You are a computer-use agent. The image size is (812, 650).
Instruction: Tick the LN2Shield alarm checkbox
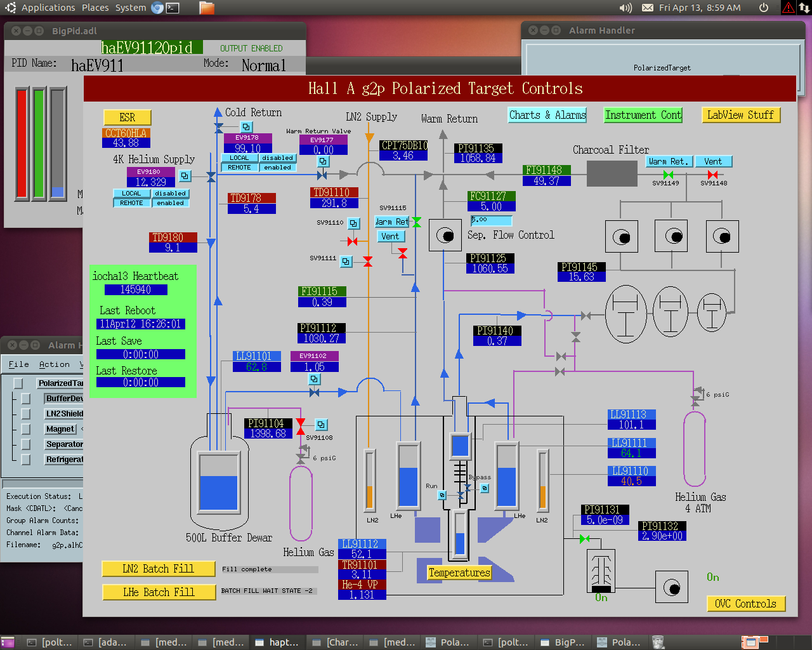pos(25,414)
